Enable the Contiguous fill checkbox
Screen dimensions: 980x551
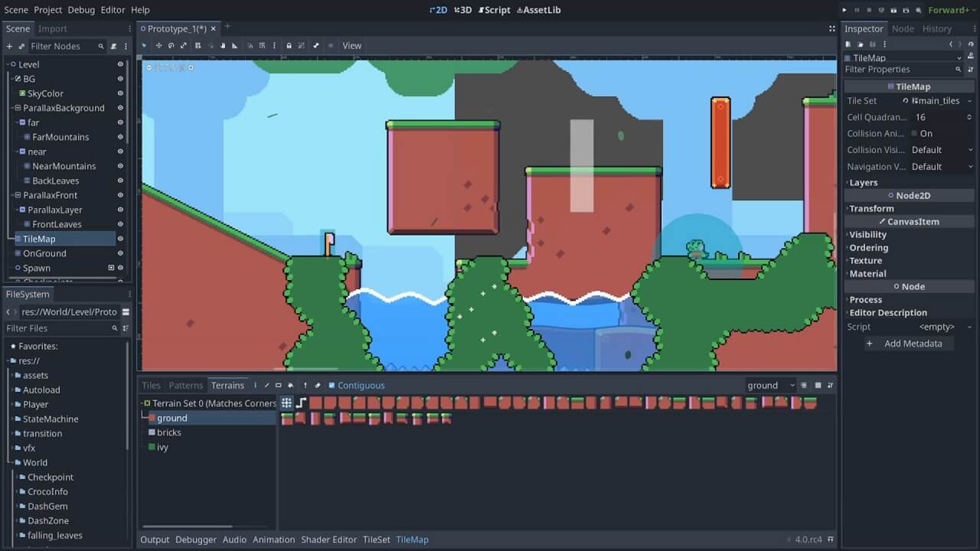[331, 385]
